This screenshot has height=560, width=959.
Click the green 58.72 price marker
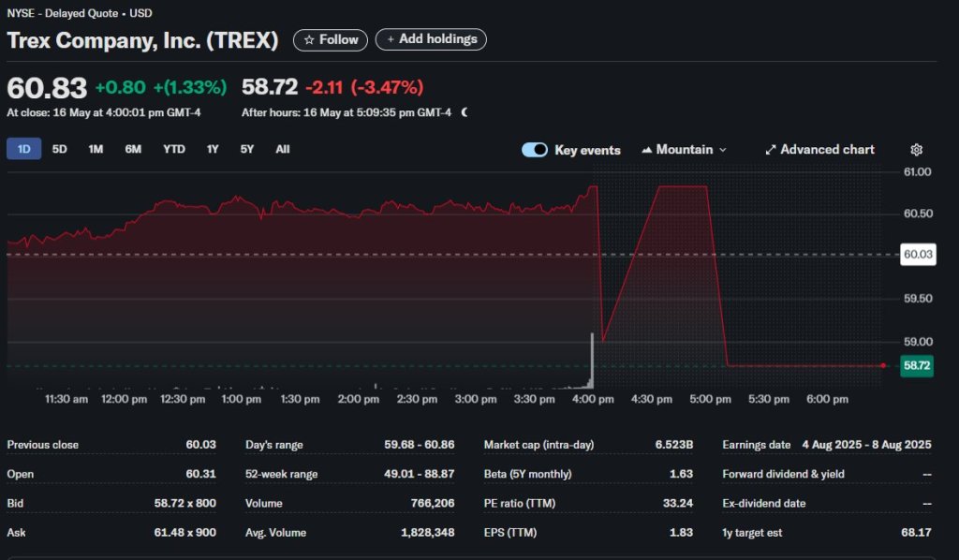[916, 366]
